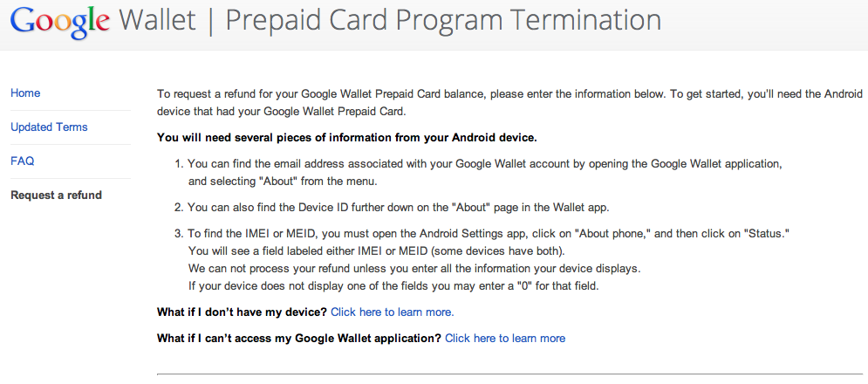Open the FAQ sidebar link
Viewport: 868px width, 384px height.
tap(23, 161)
